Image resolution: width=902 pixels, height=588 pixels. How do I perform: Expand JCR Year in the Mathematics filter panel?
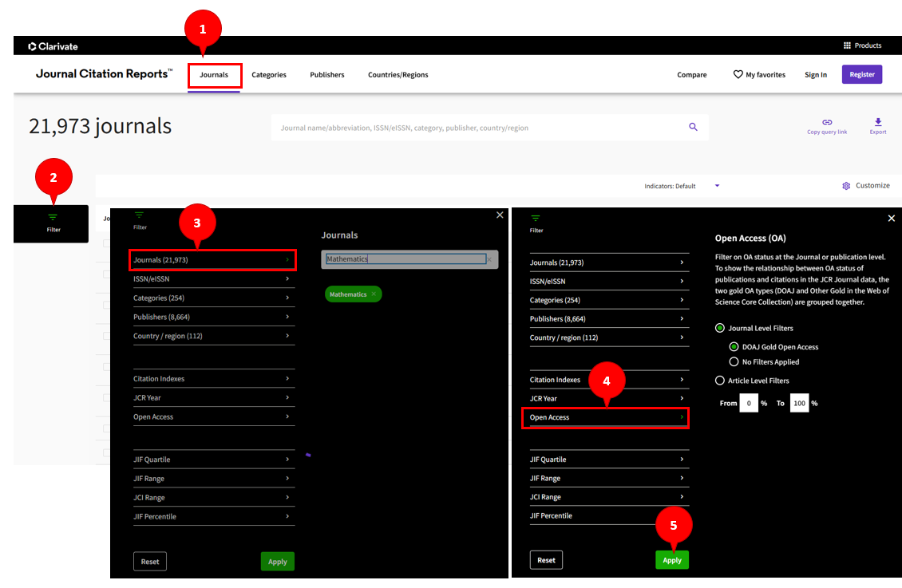pyautogui.click(x=214, y=398)
